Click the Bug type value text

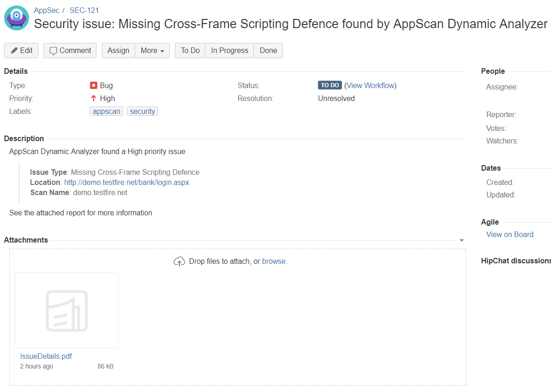[x=106, y=85]
